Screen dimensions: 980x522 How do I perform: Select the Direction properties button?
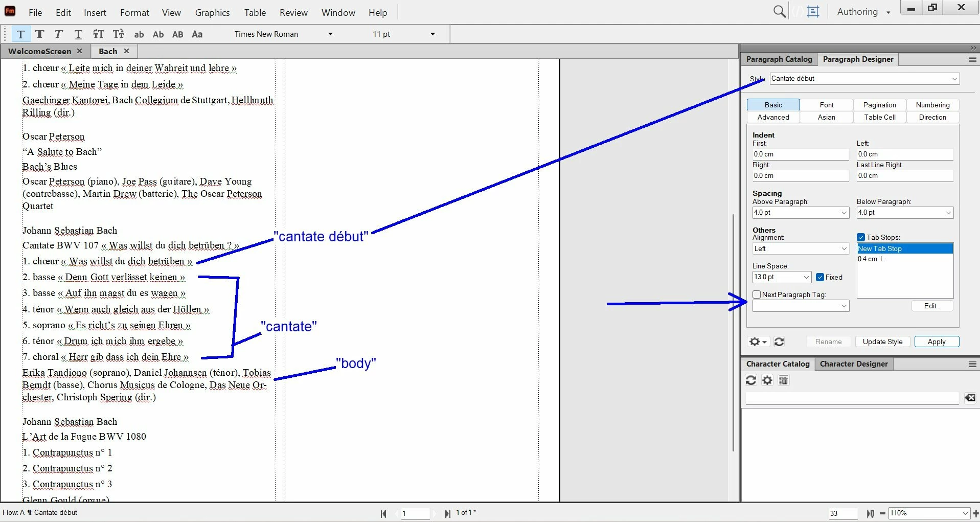coord(932,117)
